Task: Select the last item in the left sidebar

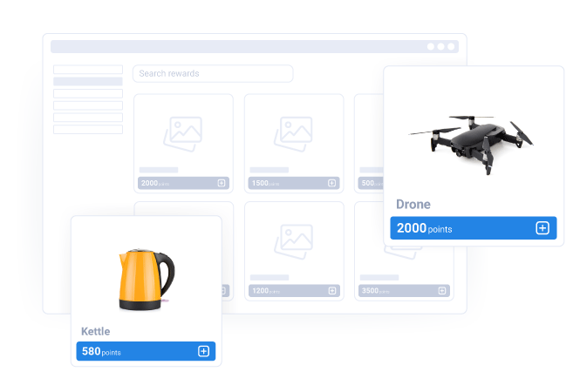Action: 88,129
